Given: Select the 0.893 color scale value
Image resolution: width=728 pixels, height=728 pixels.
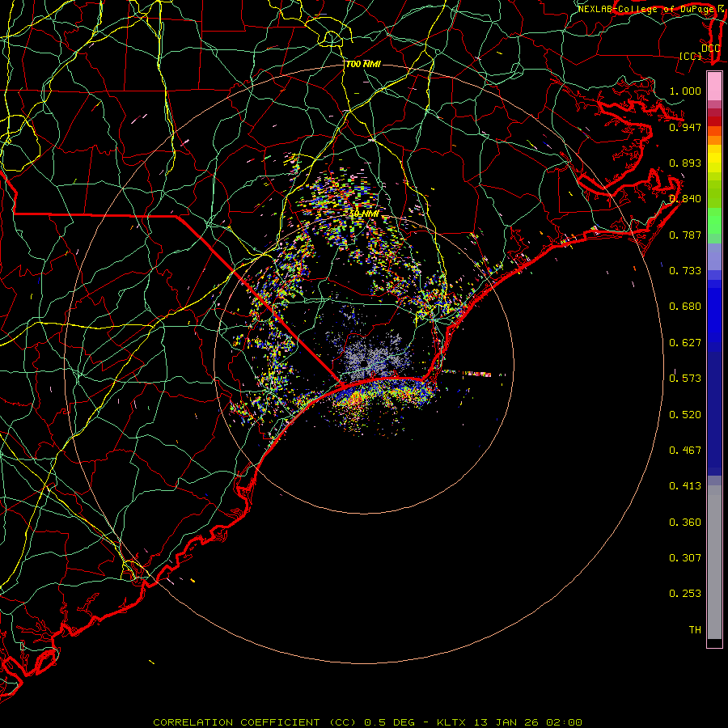Looking at the screenshot, I should tap(685, 163).
